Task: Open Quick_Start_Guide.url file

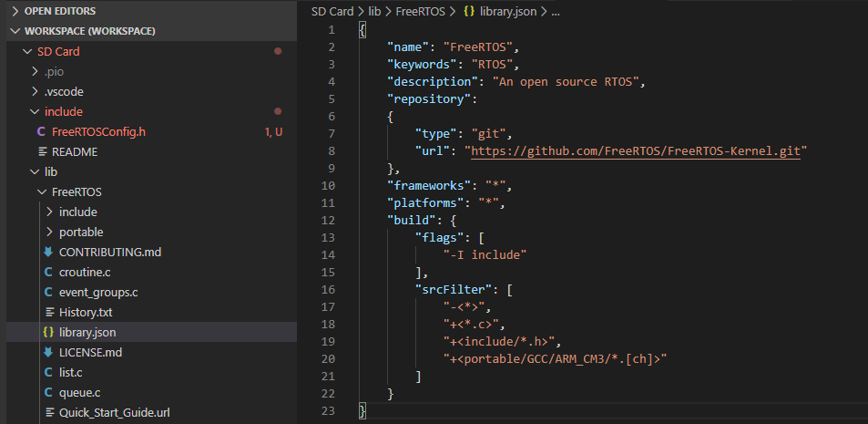Action: pyautogui.click(x=115, y=412)
